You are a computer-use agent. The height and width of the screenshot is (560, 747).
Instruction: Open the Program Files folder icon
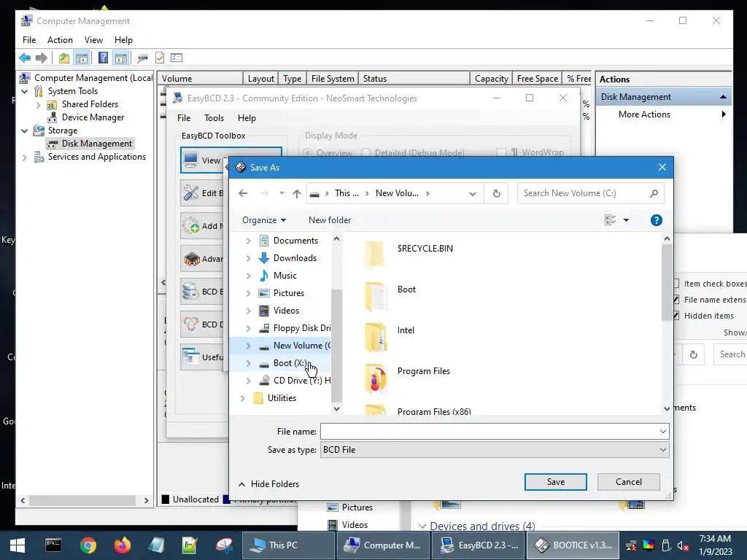[376, 378]
